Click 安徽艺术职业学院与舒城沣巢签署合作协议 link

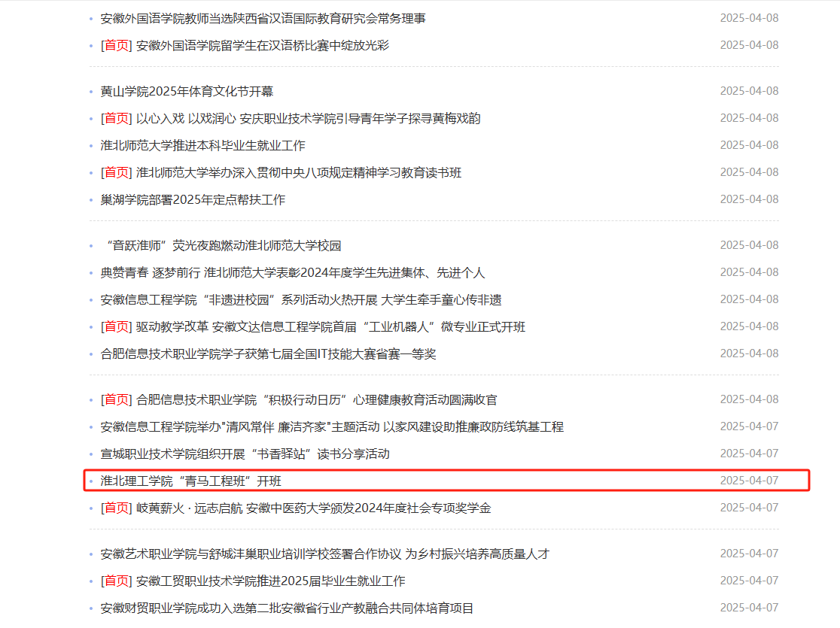click(x=324, y=554)
